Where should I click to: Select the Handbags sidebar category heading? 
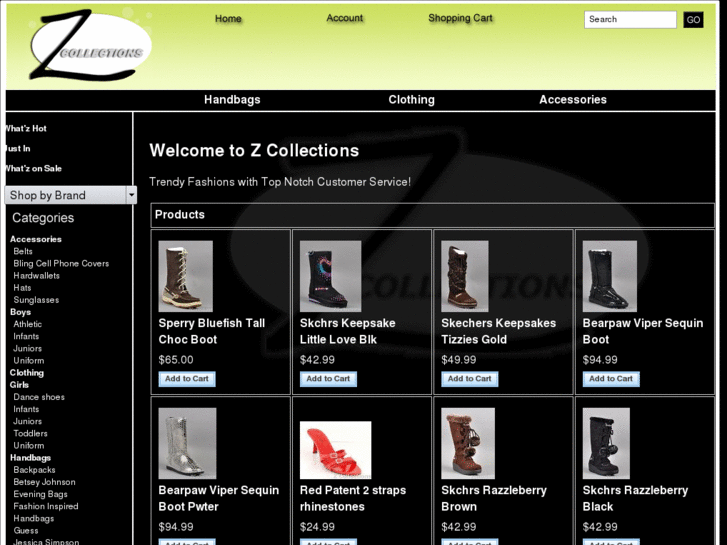tap(30, 458)
